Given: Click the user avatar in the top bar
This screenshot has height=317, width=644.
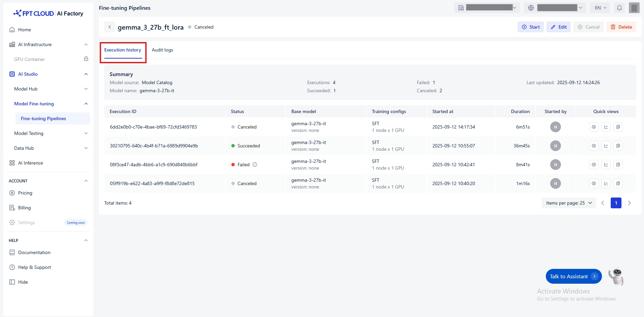Looking at the screenshot, I should [x=634, y=8].
